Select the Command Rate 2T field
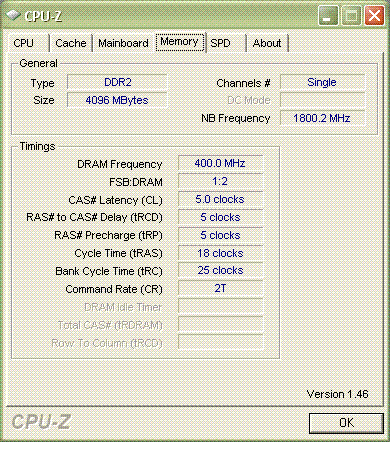The image size is (391, 450). pos(220,288)
